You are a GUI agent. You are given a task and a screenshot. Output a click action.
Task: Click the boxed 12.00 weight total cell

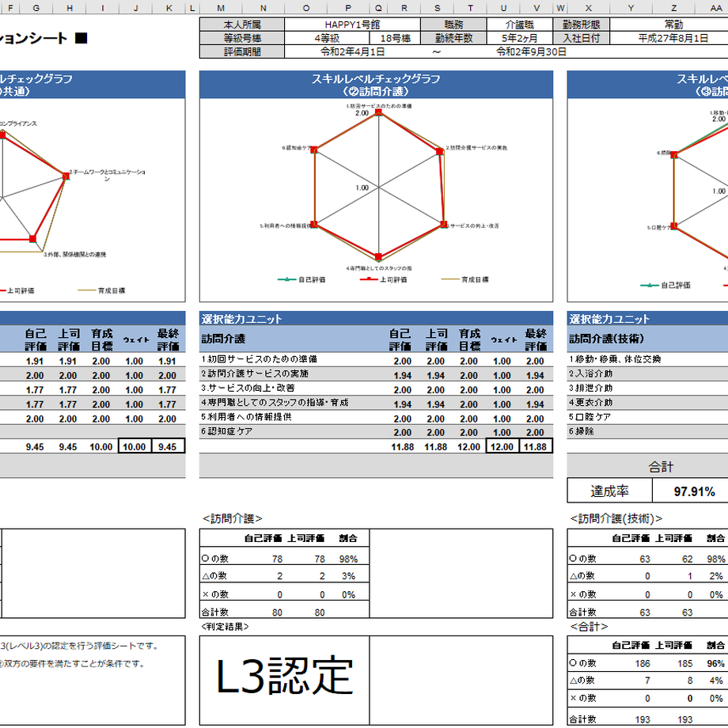point(502,446)
